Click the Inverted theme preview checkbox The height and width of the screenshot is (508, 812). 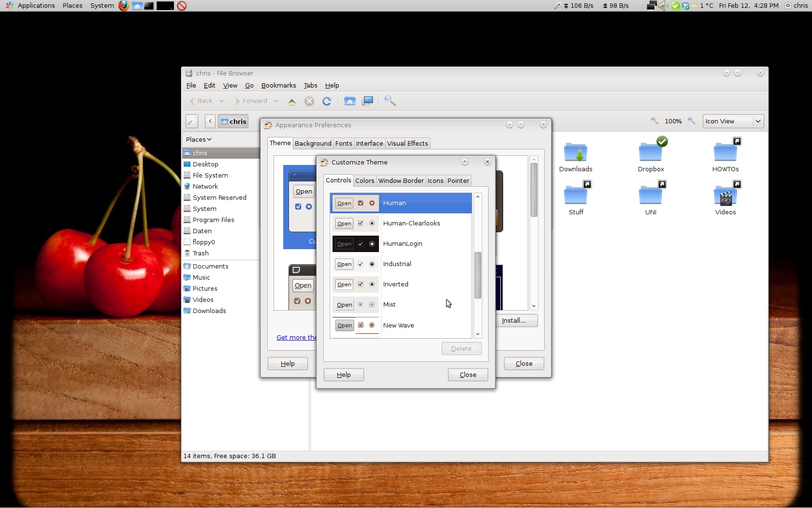click(x=361, y=284)
